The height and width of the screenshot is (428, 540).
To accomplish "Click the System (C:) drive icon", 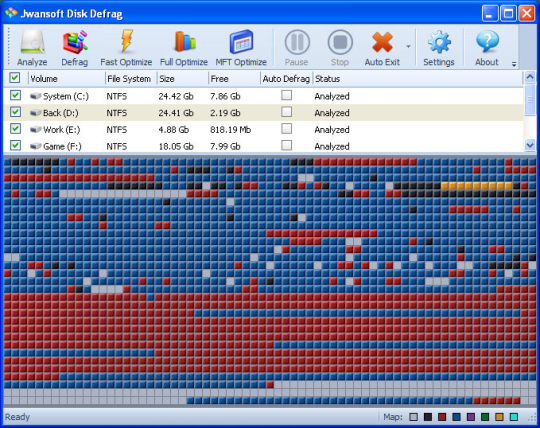I will (x=35, y=96).
